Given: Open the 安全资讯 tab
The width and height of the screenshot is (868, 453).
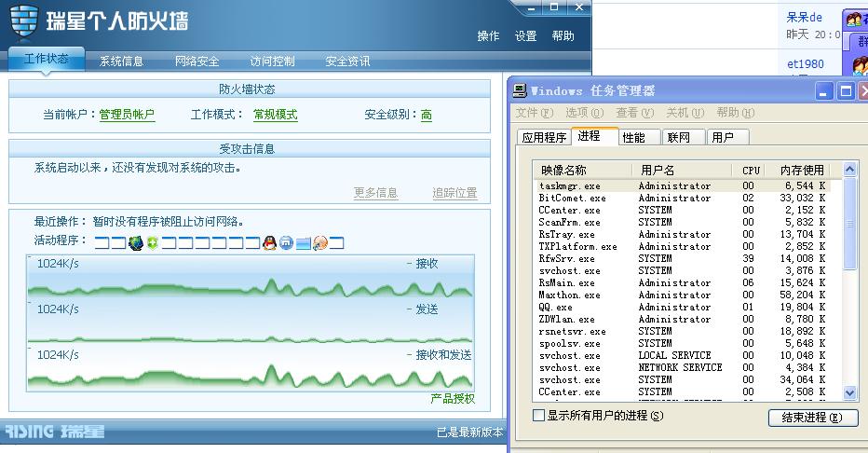Looking at the screenshot, I should (347, 61).
